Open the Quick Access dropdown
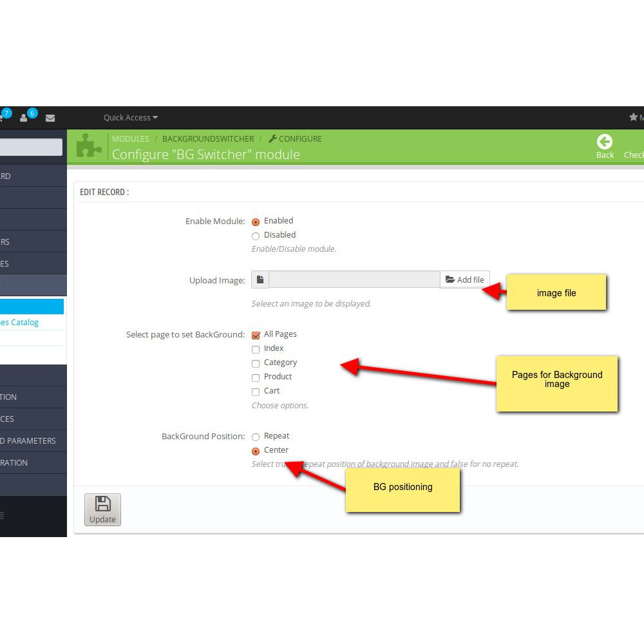Screen dimensions: 644x644 pyautogui.click(x=130, y=117)
